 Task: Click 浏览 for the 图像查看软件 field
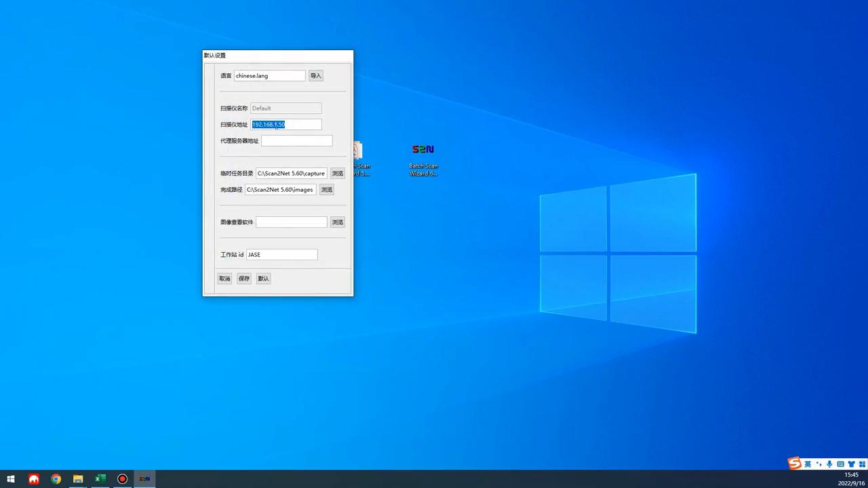click(337, 222)
